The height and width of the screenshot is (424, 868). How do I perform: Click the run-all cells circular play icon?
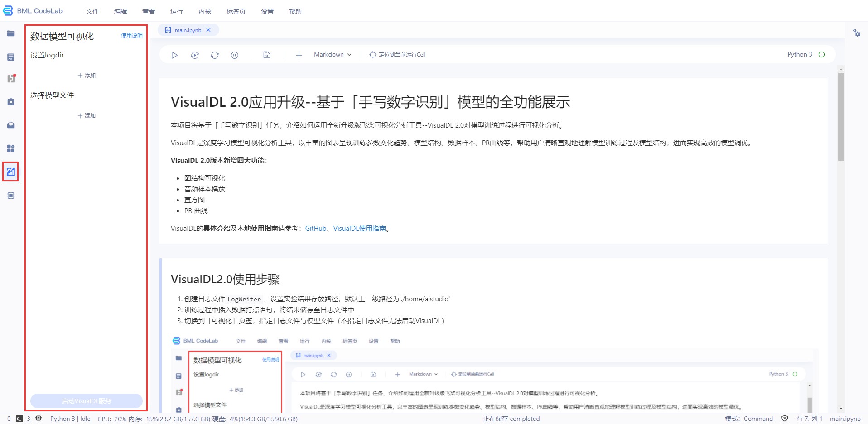coord(195,55)
